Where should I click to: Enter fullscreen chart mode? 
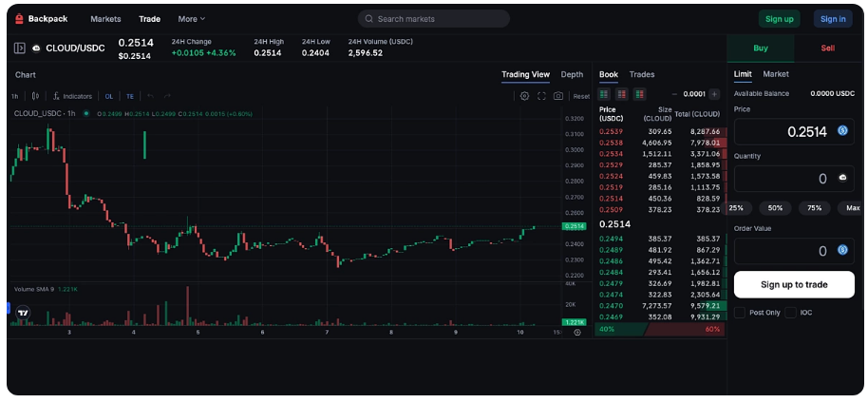coord(541,96)
